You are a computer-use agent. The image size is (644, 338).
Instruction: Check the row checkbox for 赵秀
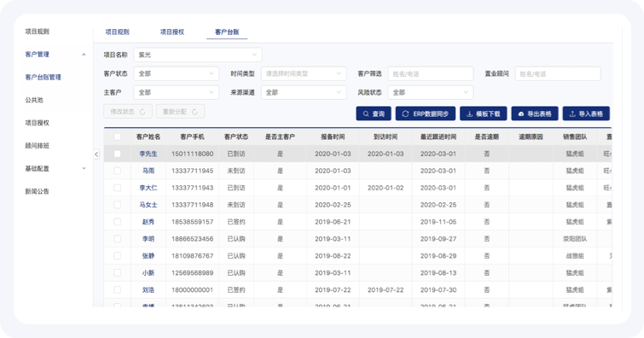click(x=117, y=222)
